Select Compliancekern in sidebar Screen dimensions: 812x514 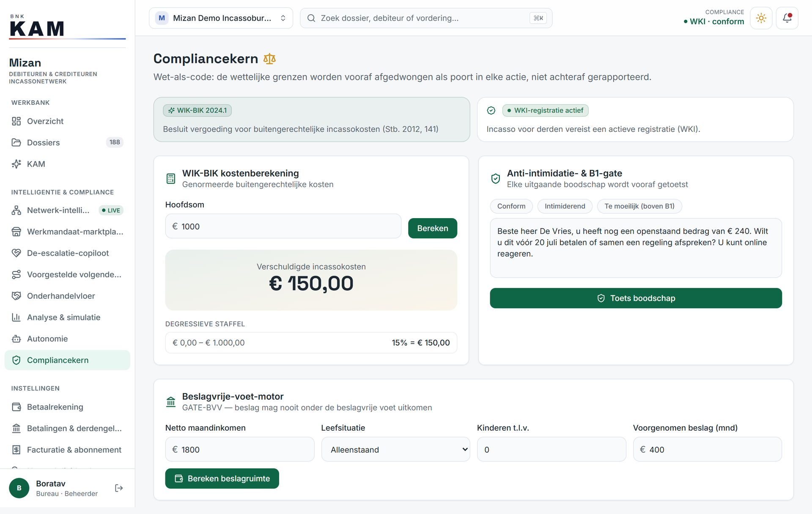click(x=67, y=360)
